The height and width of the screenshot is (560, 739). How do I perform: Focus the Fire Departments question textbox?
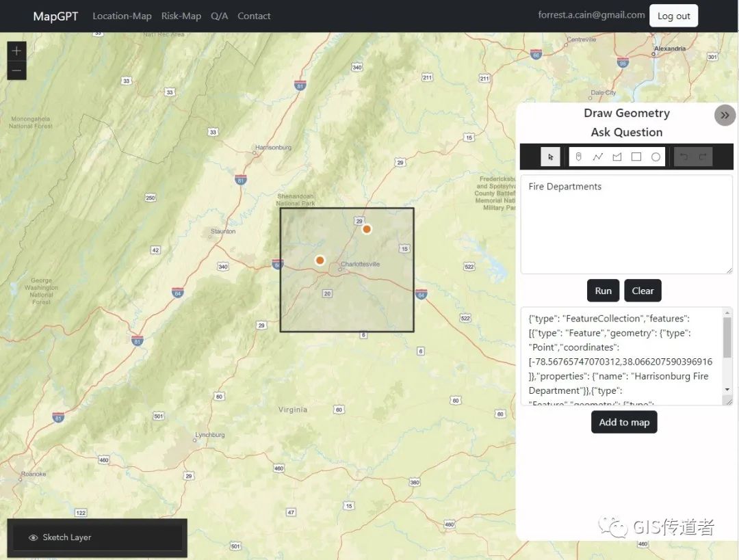click(x=626, y=224)
